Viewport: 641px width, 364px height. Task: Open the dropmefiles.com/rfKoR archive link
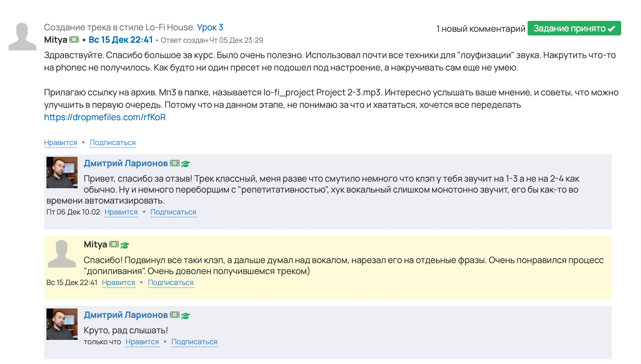[x=105, y=117]
